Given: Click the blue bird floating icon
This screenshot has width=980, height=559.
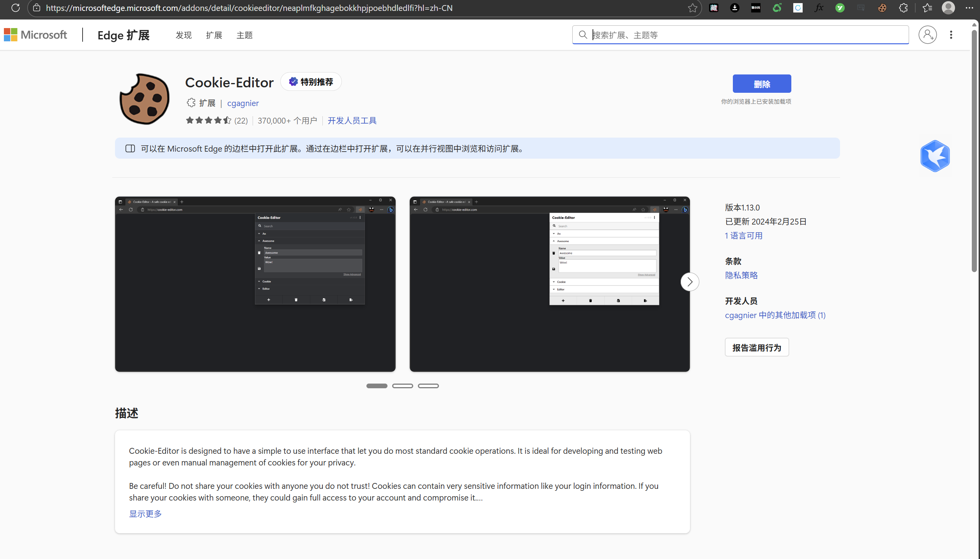Looking at the screenshot, I should (x=935, y=156).
